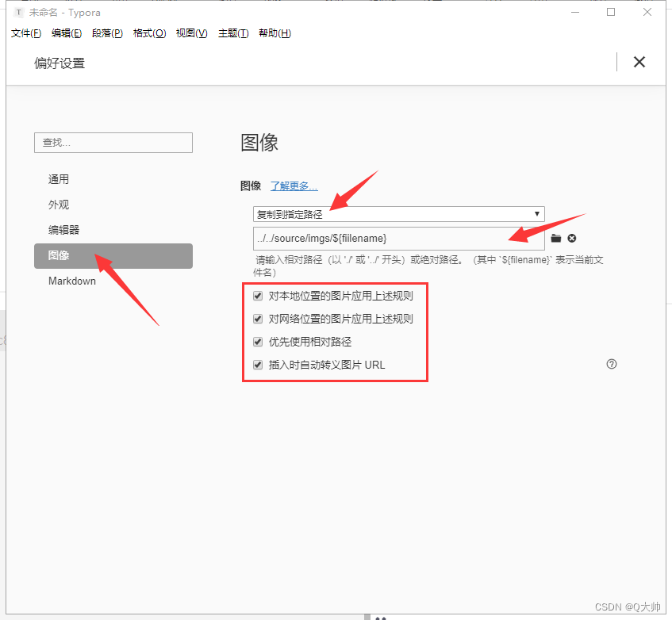Switch to the 通用 settings section
The image size is (672, 620).
coord(58,178)
